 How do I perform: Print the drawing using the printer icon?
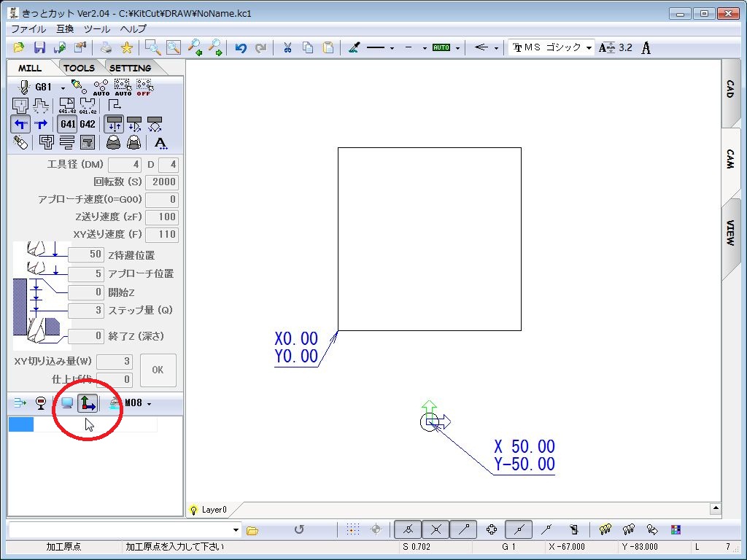click(x=107, y=47)
